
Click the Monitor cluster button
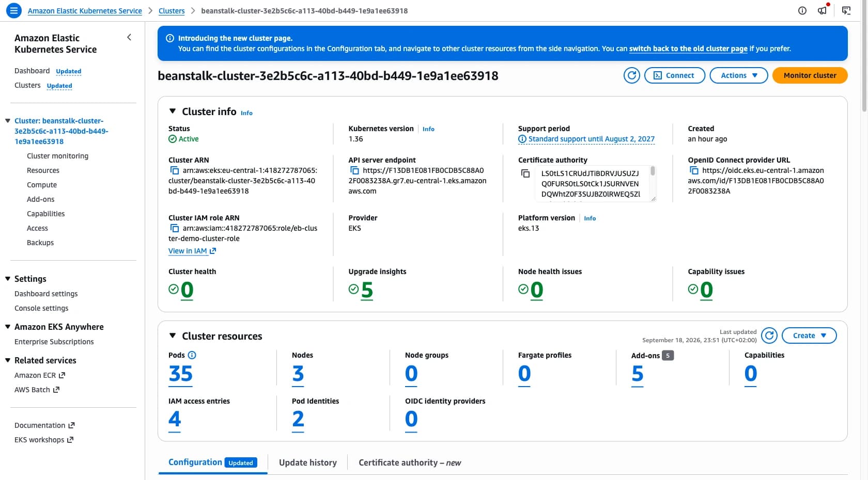810,75
